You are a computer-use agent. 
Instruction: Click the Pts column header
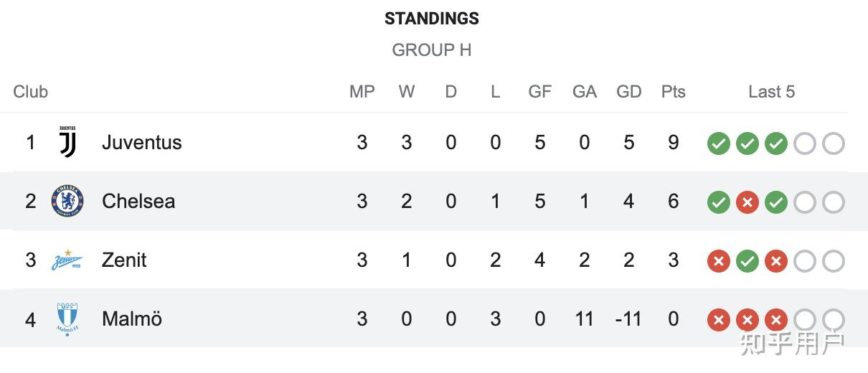[673, 92]
